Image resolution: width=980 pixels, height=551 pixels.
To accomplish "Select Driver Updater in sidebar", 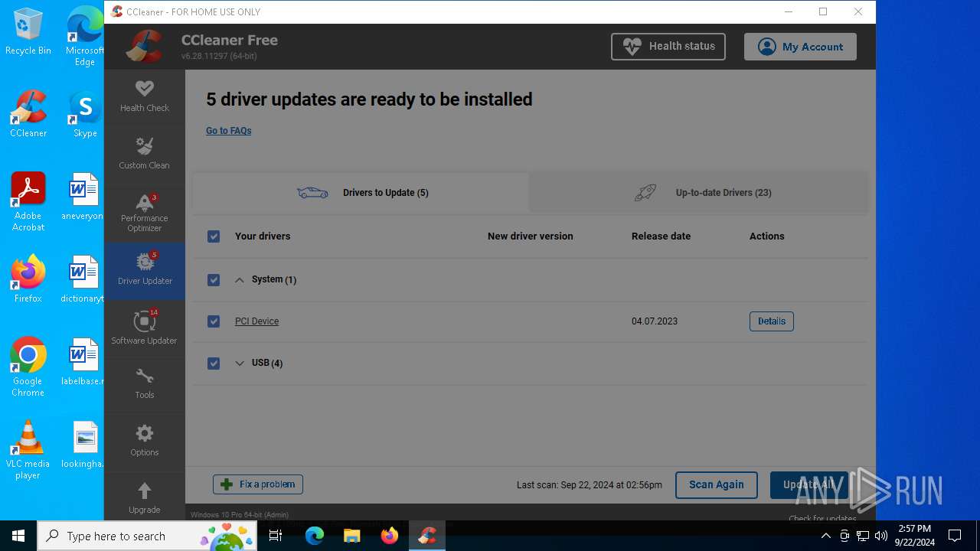I will pos(145,271).
